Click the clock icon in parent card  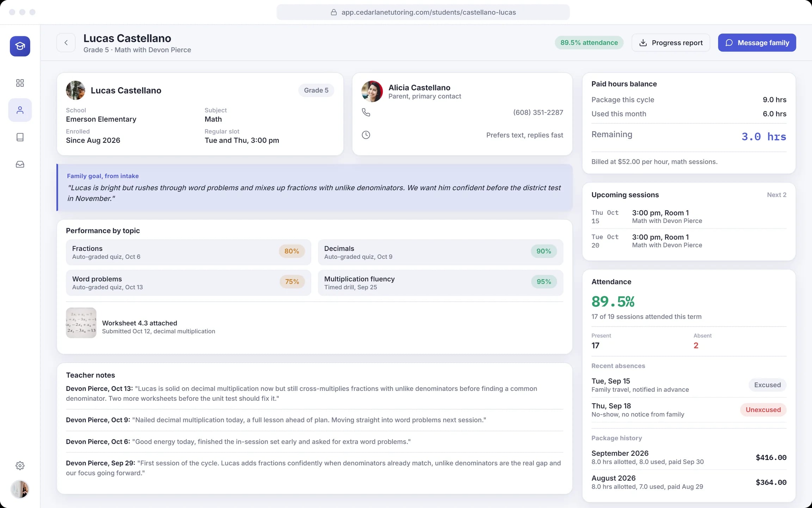click(366, 135)
